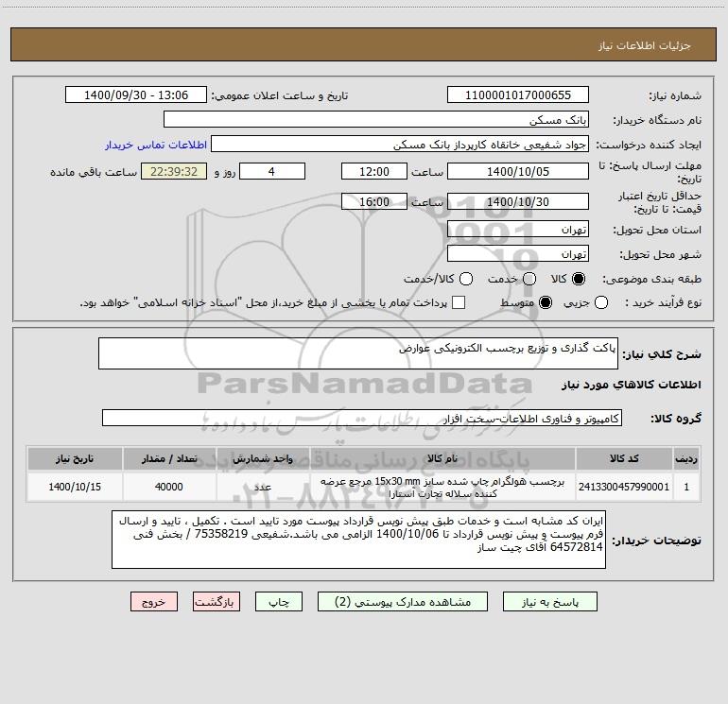Image resolution: width=728 pixels, height=704 pixels.
Task: Click the شهر محل تحویل field تهران
Action: [518, 253]
